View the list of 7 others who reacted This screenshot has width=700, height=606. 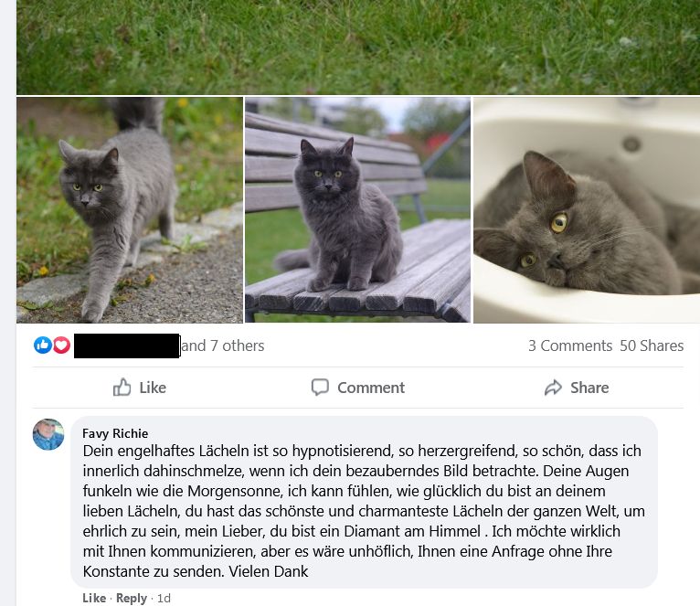(223, 346)
